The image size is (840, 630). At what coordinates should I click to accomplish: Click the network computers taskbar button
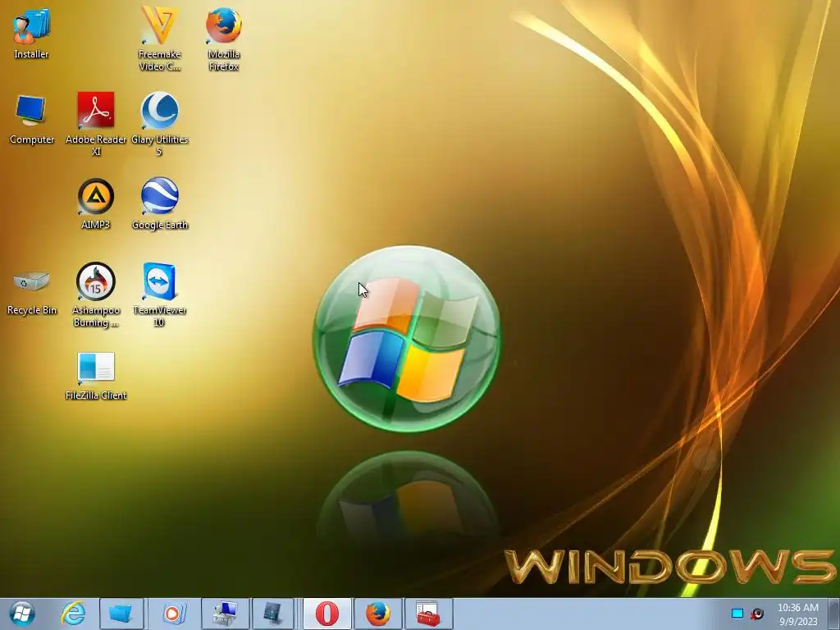[225, 614]
